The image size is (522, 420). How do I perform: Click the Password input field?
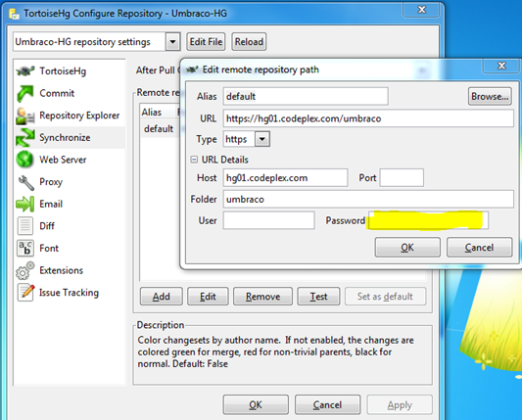pos(428,220)
